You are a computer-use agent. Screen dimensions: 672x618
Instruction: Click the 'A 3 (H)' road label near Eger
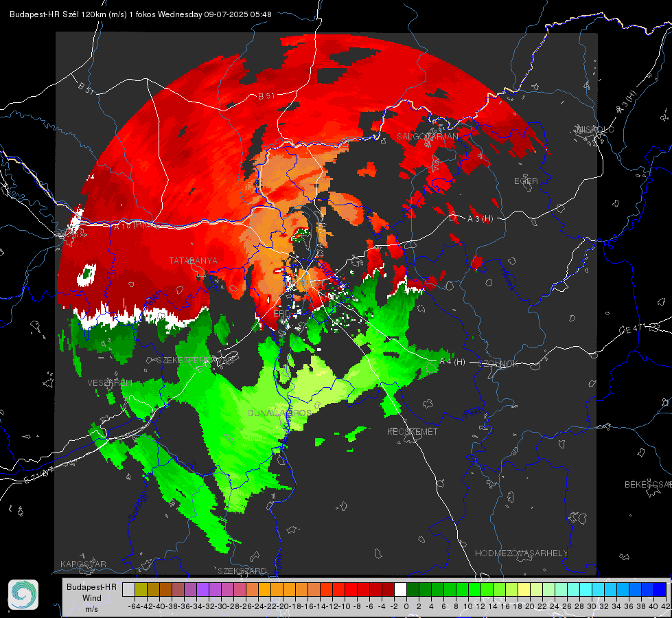(x=480, y=219)
